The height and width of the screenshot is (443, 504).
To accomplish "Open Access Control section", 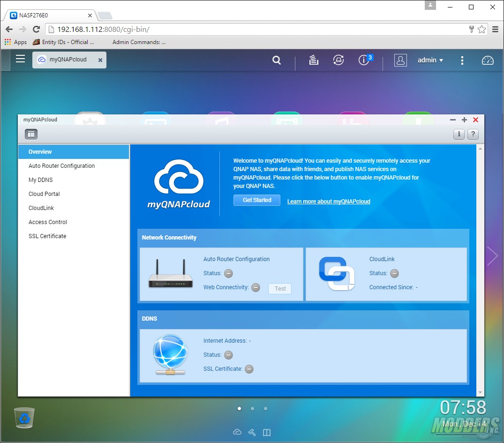I will [74, 222].
